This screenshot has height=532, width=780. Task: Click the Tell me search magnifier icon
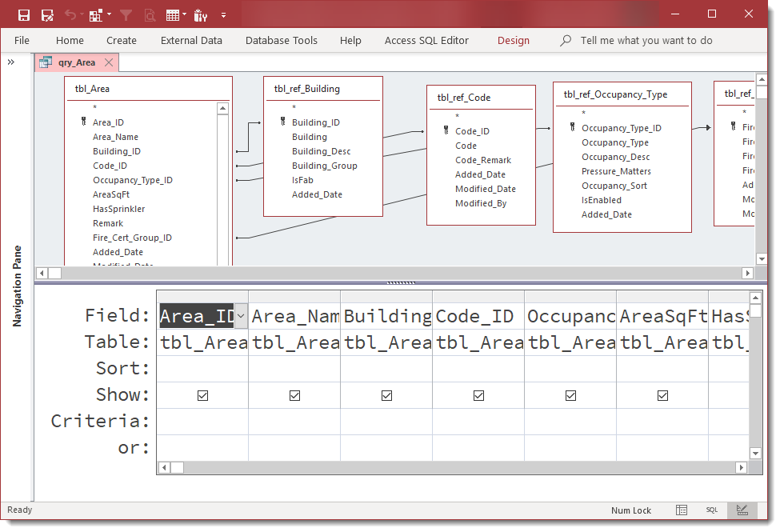coord(566,40)
